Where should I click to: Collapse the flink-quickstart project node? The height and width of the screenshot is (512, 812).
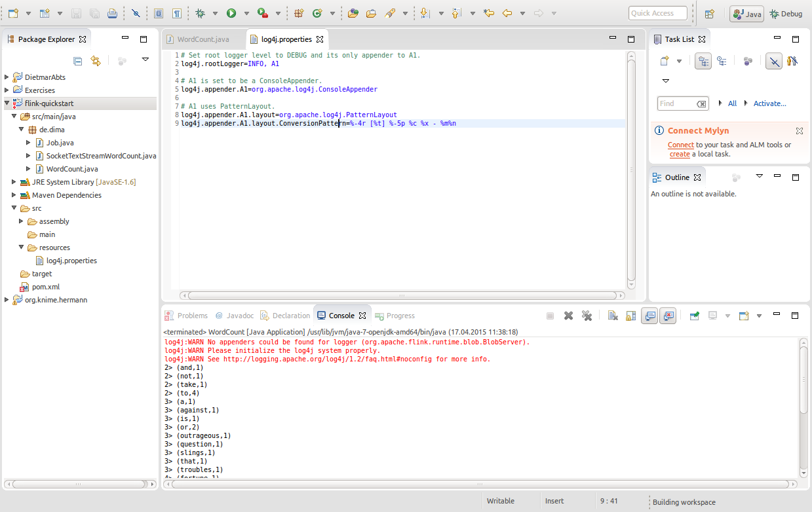tap(7, 103)
